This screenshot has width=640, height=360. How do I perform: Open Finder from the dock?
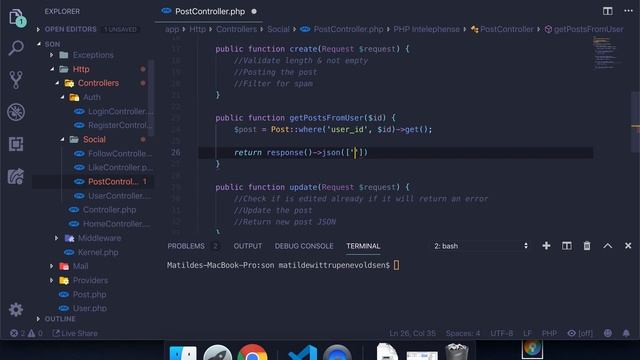183,353
